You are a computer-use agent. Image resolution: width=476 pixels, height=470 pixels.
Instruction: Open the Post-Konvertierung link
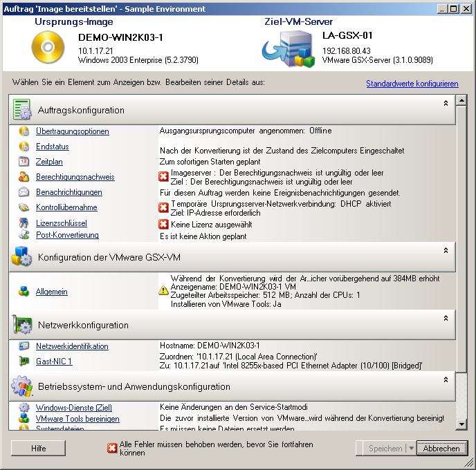pyautogui.click(x=67, y=235)
